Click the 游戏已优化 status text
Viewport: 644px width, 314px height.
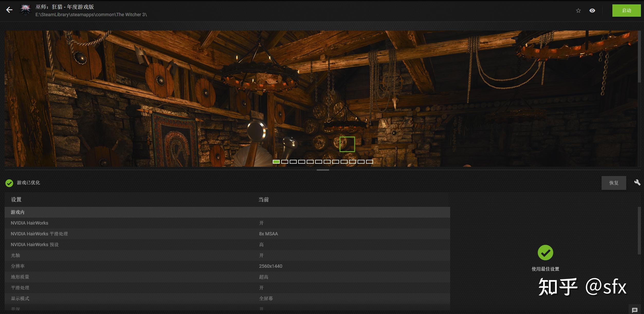[x=28, y=183]
